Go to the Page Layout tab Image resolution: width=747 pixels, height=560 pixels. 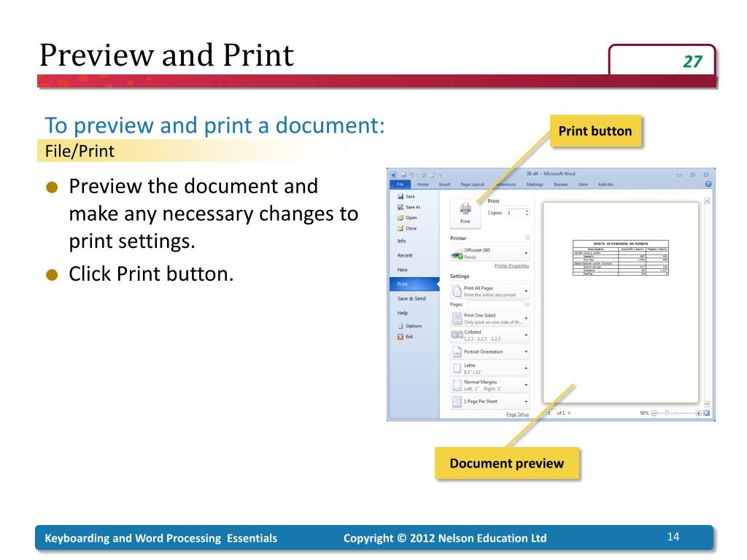click(472, 184)
